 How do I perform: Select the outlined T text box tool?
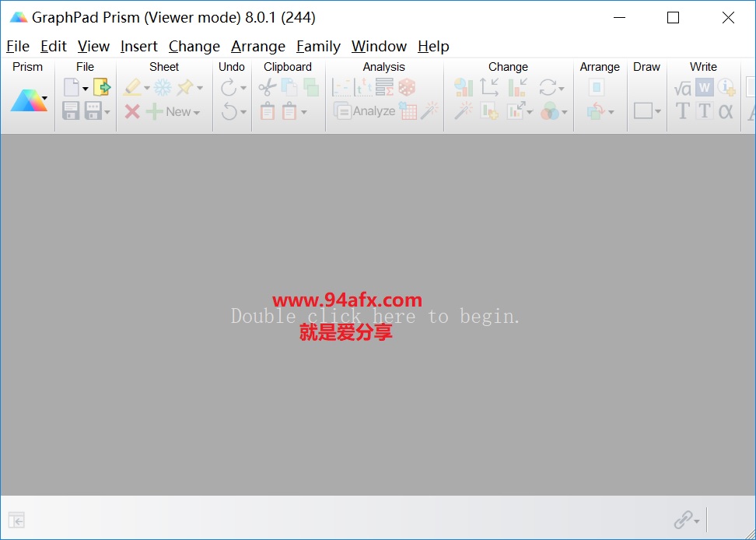(705, 111)
